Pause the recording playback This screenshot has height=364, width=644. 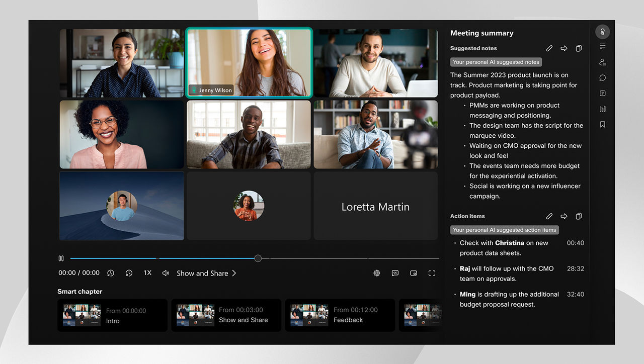[61, 258]
